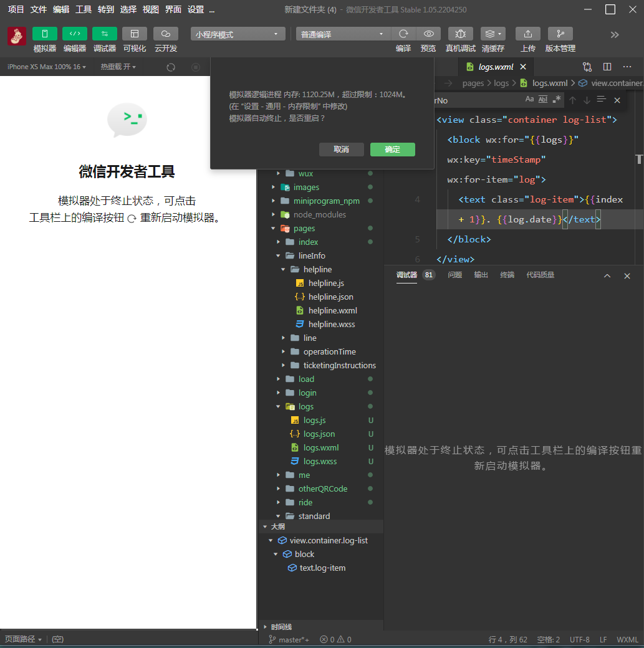The height and width of the screenshot is (648, 644).
Task: Close the find widget
Action: 617,100
